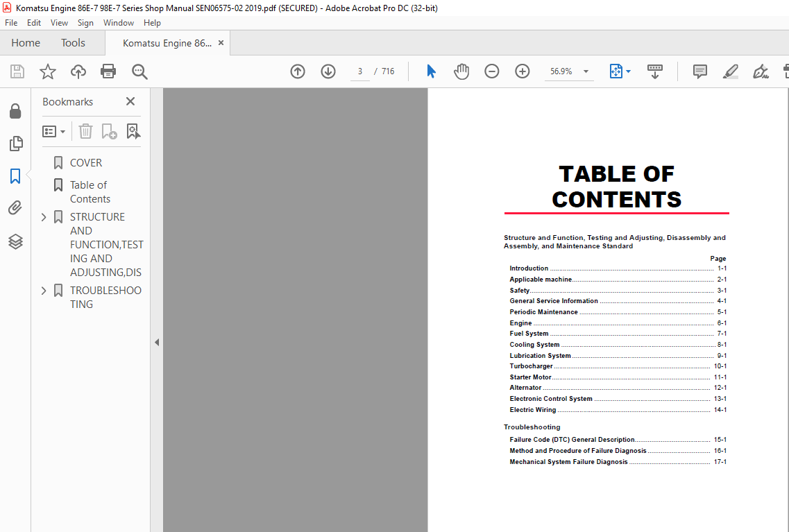Open the Sign document pen tool
The width and height of the screenshot is (789, 532).
click(x=761, y=71)
